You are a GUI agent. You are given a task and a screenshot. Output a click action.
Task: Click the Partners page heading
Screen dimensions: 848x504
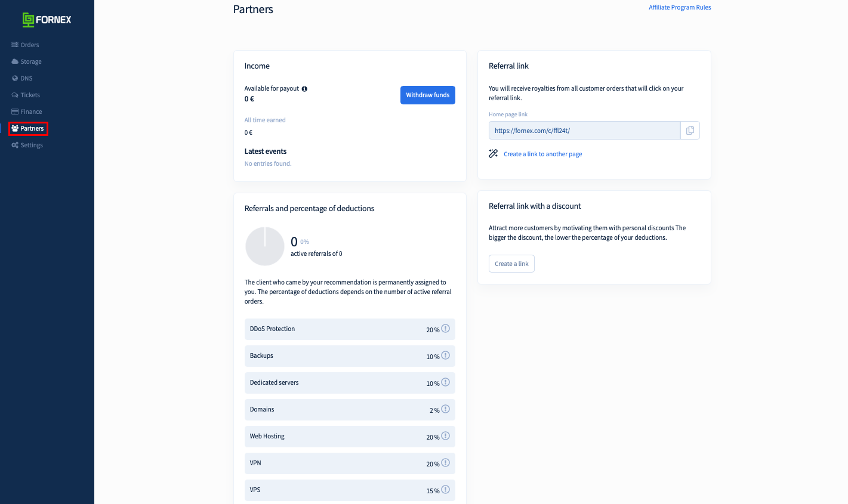pos(253,9)
